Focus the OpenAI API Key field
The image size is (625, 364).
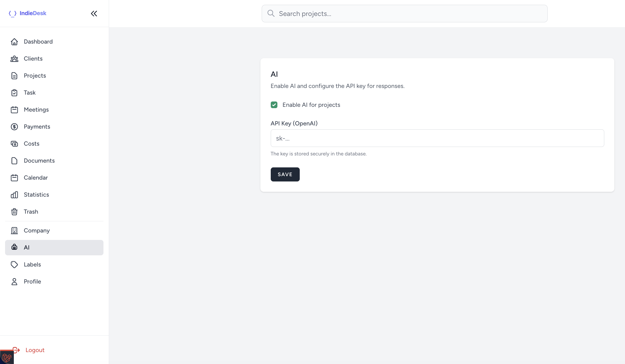pyautogui.click(x=437, y=138)
